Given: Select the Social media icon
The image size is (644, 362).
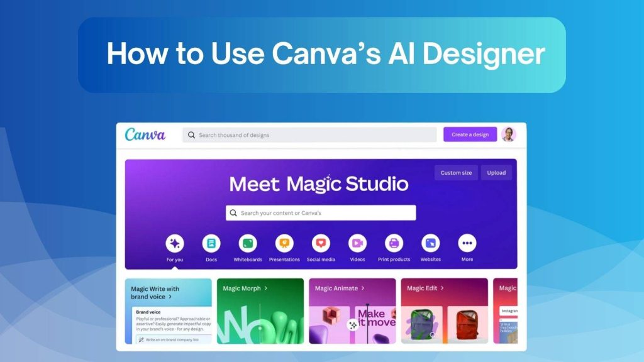Looking at the screenshot, I should pyautogui.click(x=321, y=242).
